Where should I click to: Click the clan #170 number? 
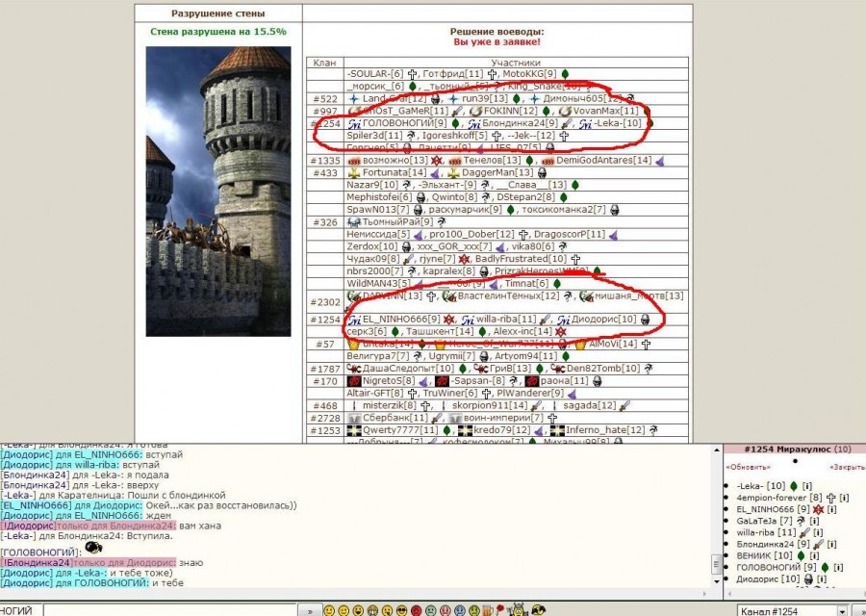[x=325, y=380]
